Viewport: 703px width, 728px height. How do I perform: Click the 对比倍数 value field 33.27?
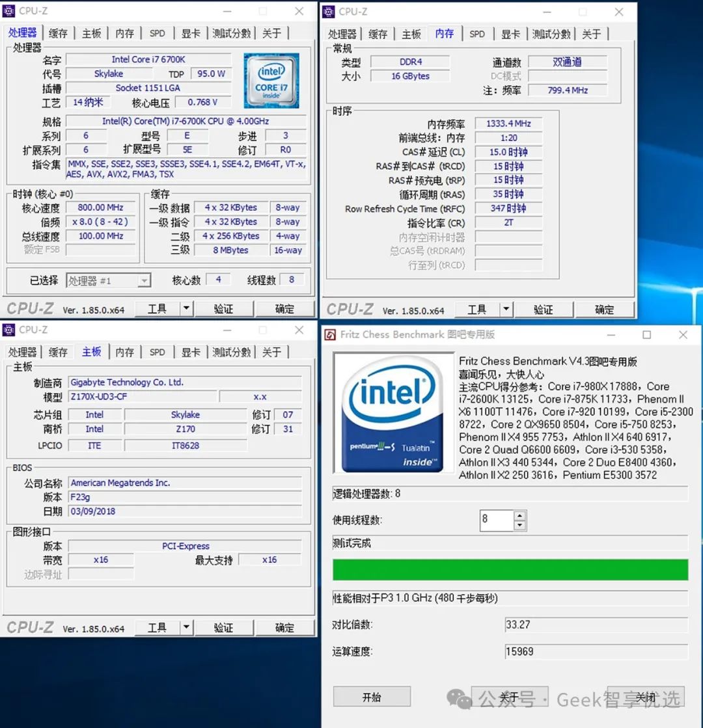point(596,625)
